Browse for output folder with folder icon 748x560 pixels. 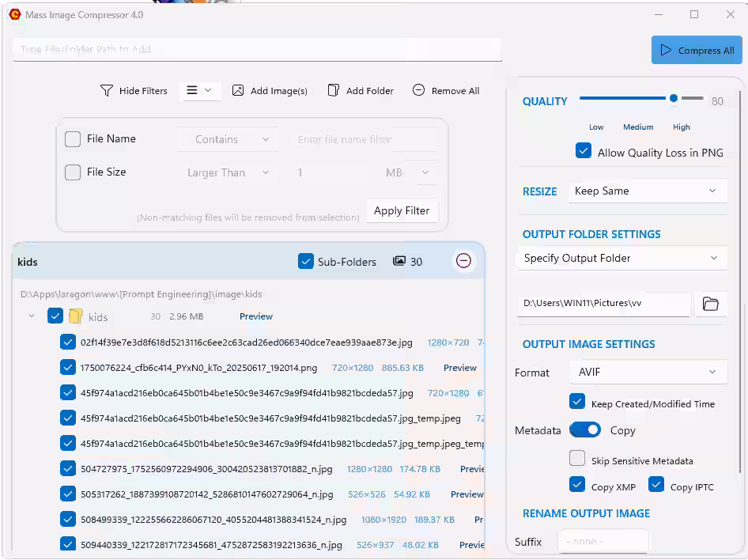(x=710, y=304)
